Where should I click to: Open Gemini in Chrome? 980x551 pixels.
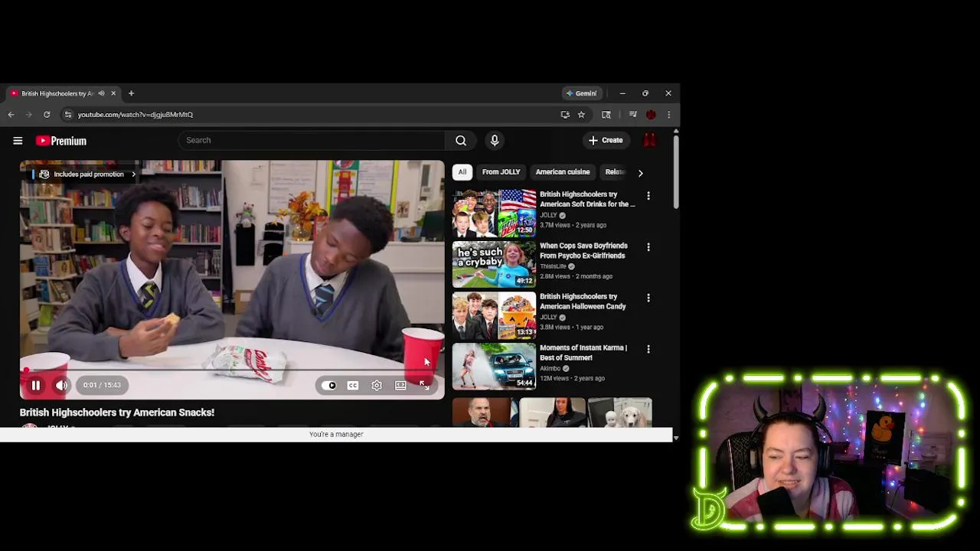coord(581,93)
